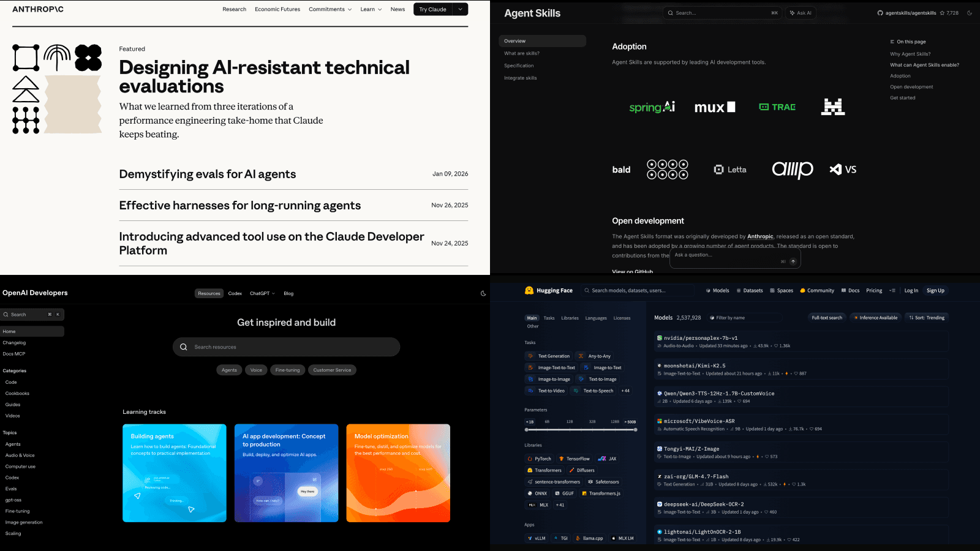The width and height of the screenshot is (980, 551).
Task: Click Full-text search button
Action: (827, 318)
